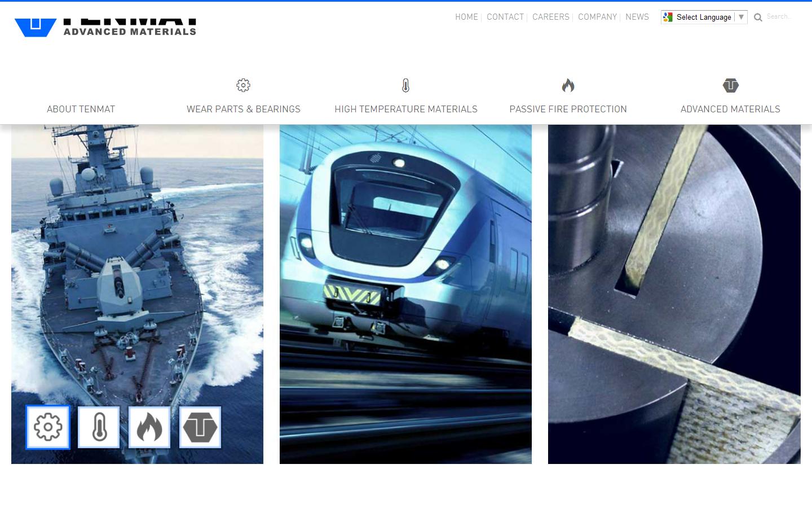Screen dimensions: 812x508
Task: Select the COMPANY navigation item
Action: pyautogui.click(x=597, y=17)
